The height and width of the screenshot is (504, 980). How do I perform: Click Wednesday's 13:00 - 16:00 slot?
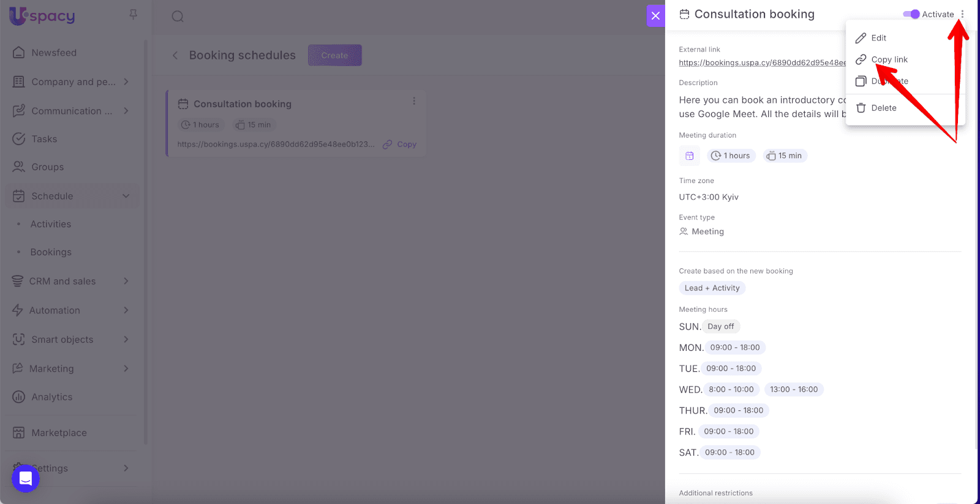click(x=794, y=389)
